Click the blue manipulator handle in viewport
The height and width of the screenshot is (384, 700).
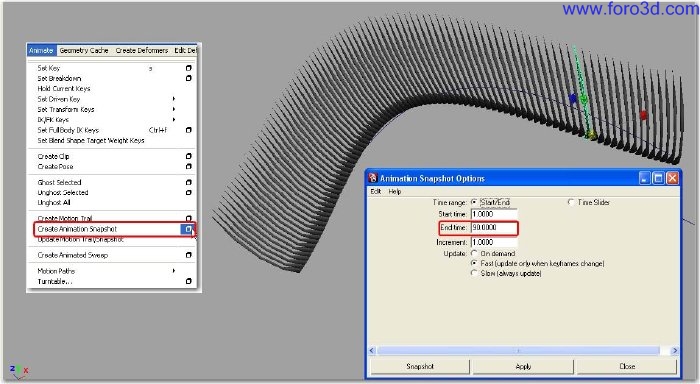[x=573, y=98]
